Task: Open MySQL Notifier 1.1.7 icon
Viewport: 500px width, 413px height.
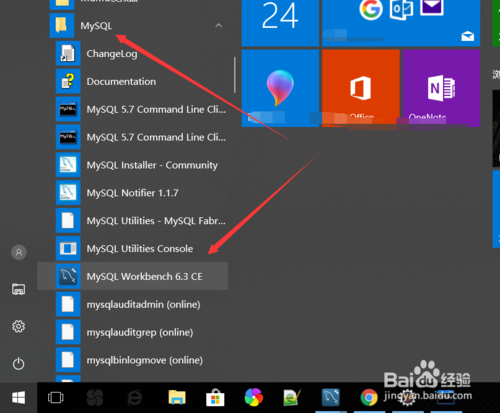Action: tap(68, 193)
